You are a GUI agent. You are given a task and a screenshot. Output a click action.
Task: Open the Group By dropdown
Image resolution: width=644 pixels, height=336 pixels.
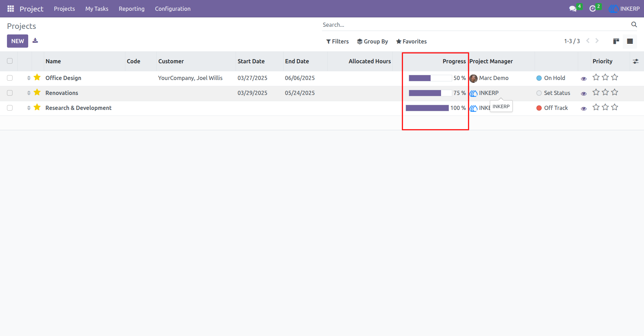pyautogui.click(x=372, y=41)
